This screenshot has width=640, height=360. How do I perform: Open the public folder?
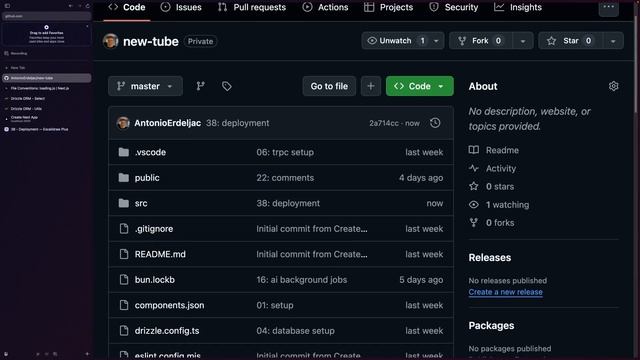click(147, 178)
